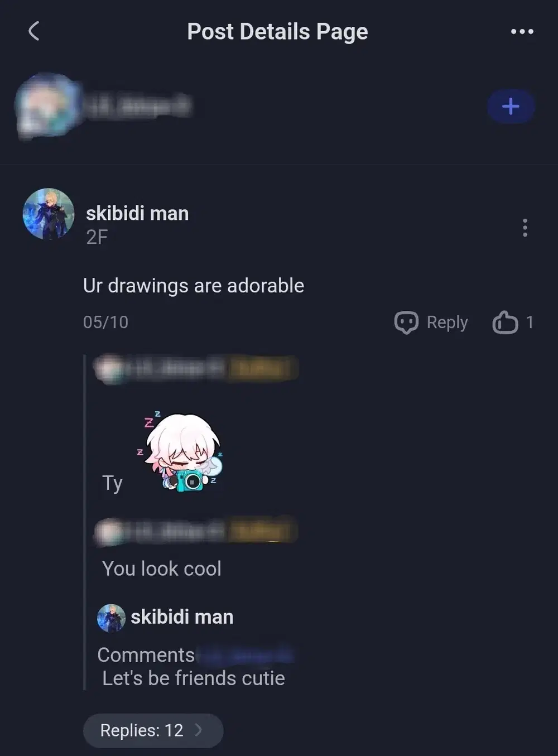Tap the blue plus follow button
The height and width of the screenshot is (756, 558).
[511, 106]
